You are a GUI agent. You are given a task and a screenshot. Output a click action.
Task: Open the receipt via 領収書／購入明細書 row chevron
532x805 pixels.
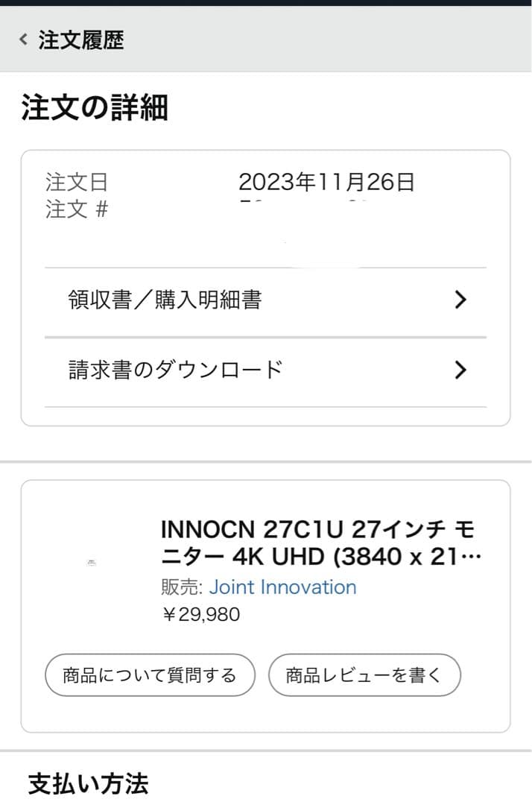(460, 300)
